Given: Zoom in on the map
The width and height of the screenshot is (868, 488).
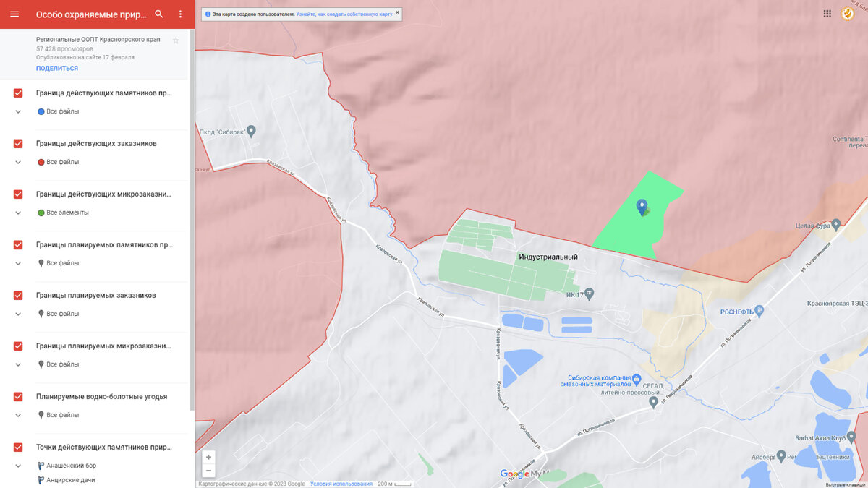Looking at the screenshot, I should (x=208, y=457).
